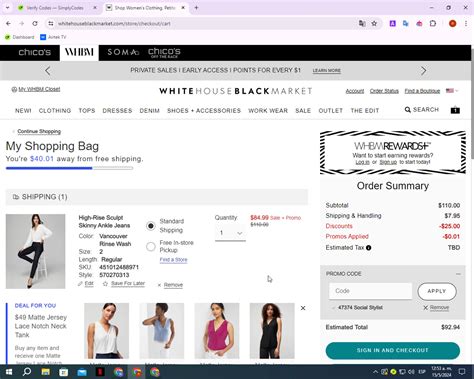Click Sign In and Checkout button

pyautogui.click(x=393, y=350)
